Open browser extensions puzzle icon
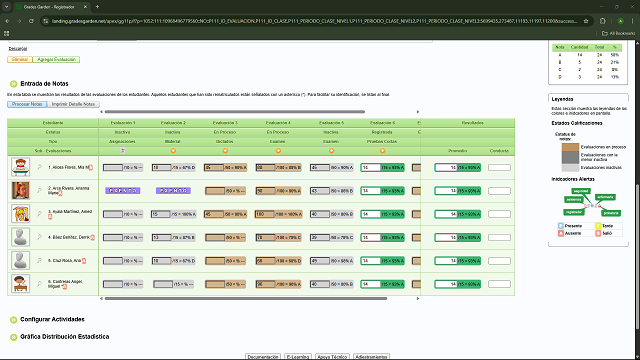This screenshot has width=640, height=360. click(603, 21)
